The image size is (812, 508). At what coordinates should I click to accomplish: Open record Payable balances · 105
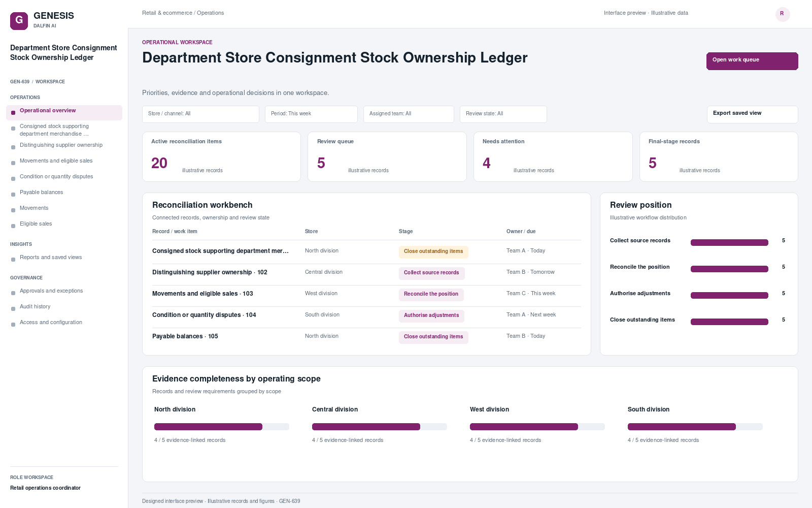click(185, 336)
